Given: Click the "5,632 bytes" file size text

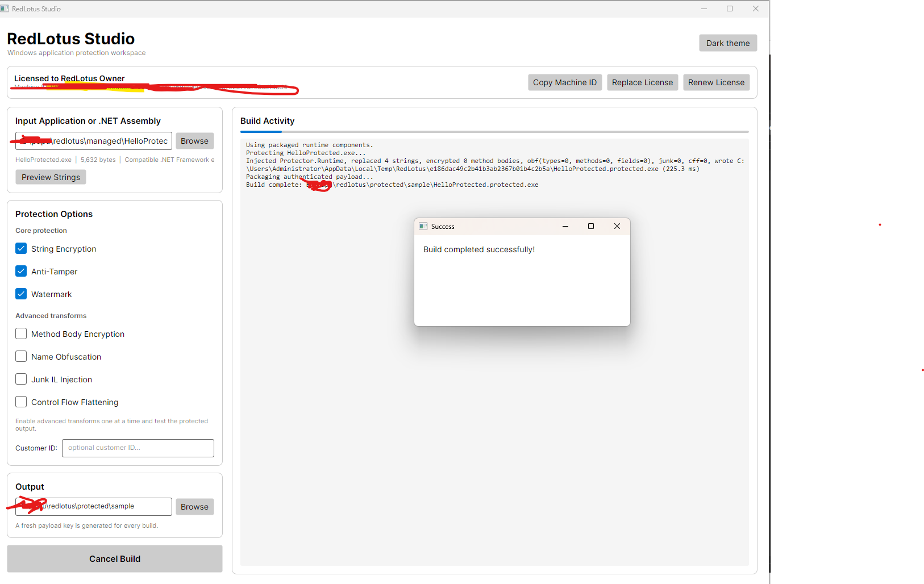Looking at the screenshot, I should 98,160.
